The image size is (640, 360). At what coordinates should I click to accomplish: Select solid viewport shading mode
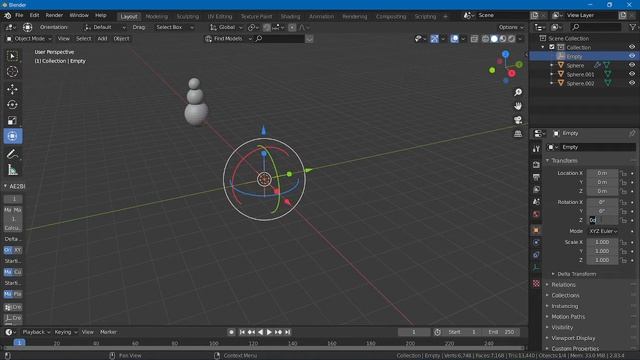tap(494, 39)
